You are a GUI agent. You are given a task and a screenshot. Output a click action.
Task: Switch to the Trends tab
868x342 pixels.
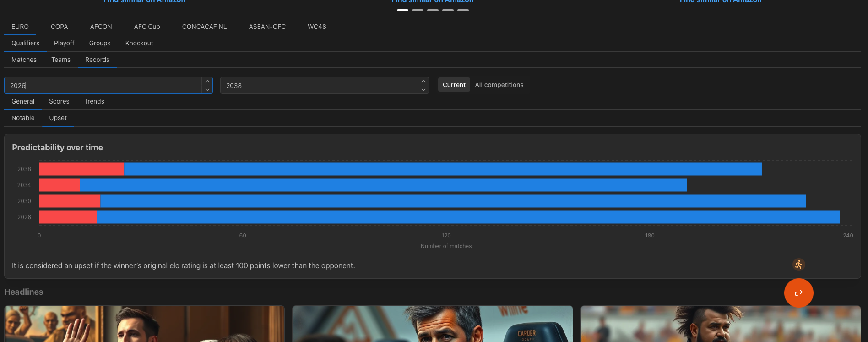point(94,101)
